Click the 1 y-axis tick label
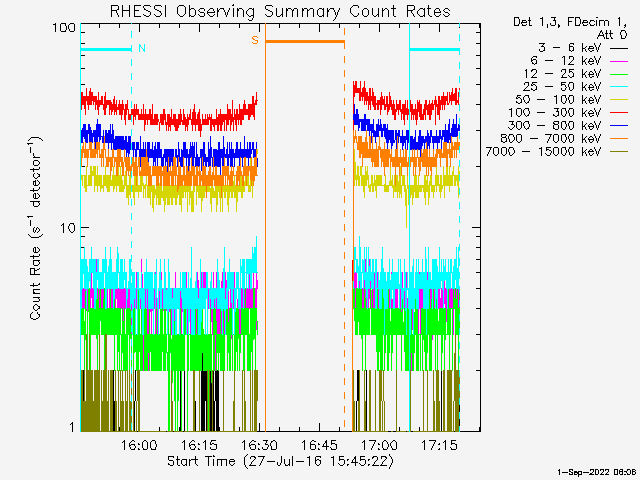Viewport: 640px width, 480px height. tap(72, 427)
